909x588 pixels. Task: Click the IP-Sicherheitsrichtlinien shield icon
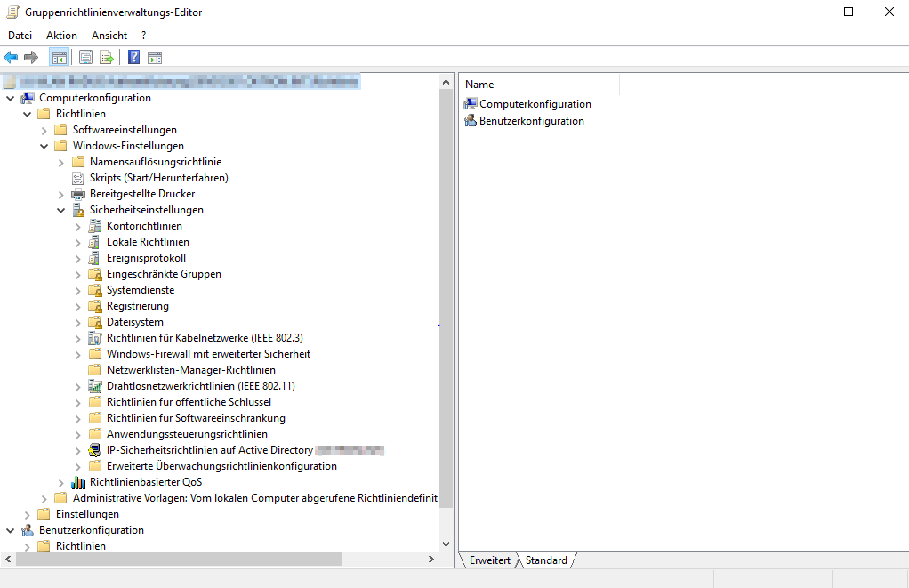click(95, 450)
